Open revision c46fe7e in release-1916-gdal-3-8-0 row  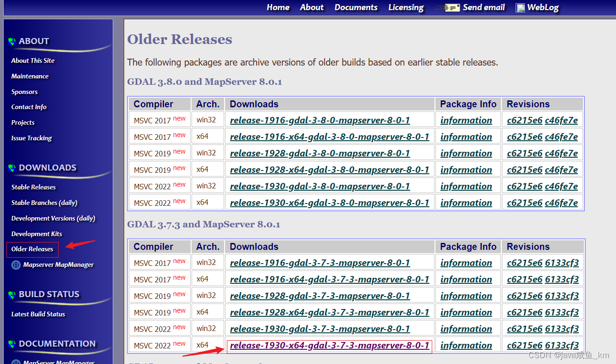pyautogui.click(x=561, y=120)
